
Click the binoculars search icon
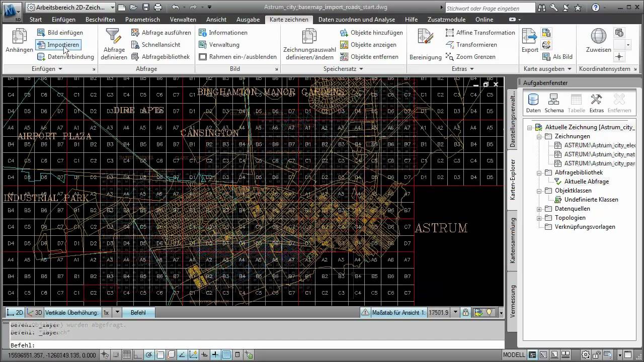pos(542,8)
